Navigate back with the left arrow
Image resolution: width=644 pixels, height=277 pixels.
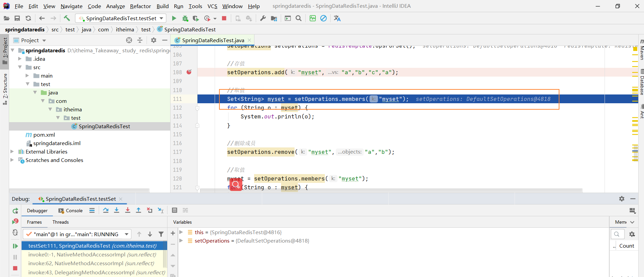(42, 18)
